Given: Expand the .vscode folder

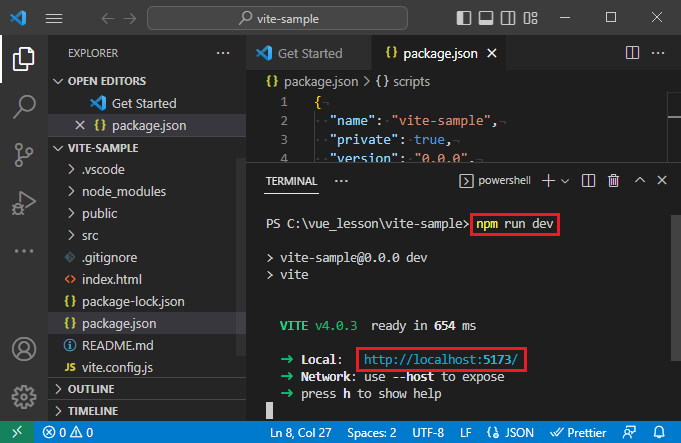Looking at the screenshot, I should pos(147,169).
